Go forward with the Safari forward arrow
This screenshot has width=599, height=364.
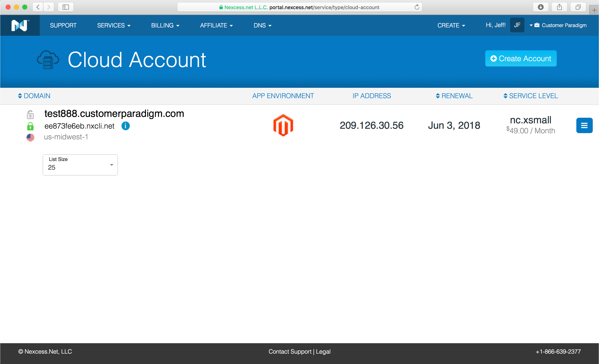(x=49, y=7)
